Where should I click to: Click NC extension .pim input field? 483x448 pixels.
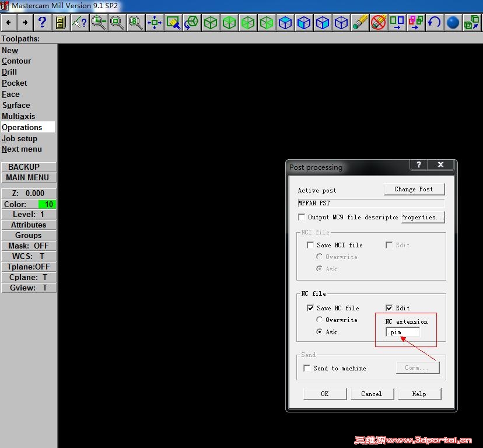[x=402, y=332]
